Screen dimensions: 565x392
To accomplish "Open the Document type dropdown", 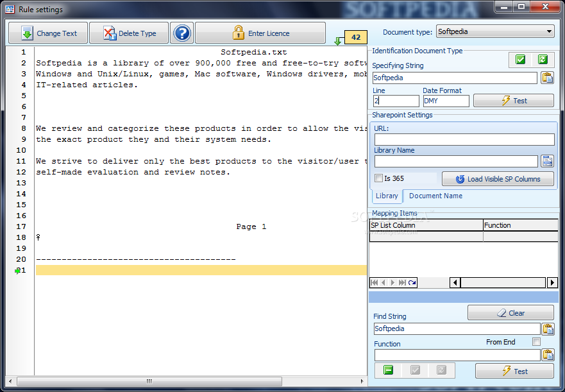I will [496, 31].
